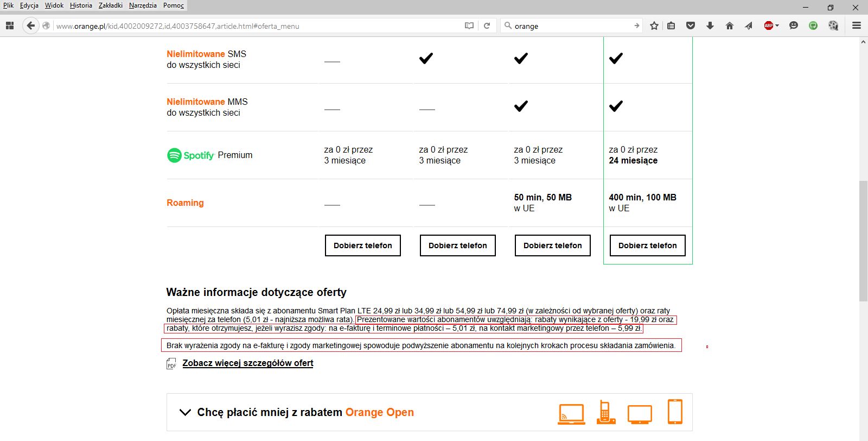
Task: Click Nielimitowane SMS row label
Action: pos(206,59)
